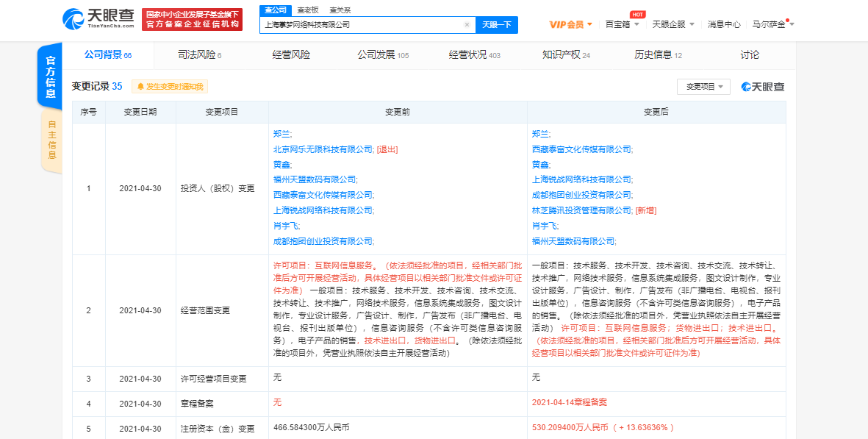The image size is (868, 439).
Task: Open the 林芝腾讯投资管理有限公司 company link
Action: (x=581, y=210)
